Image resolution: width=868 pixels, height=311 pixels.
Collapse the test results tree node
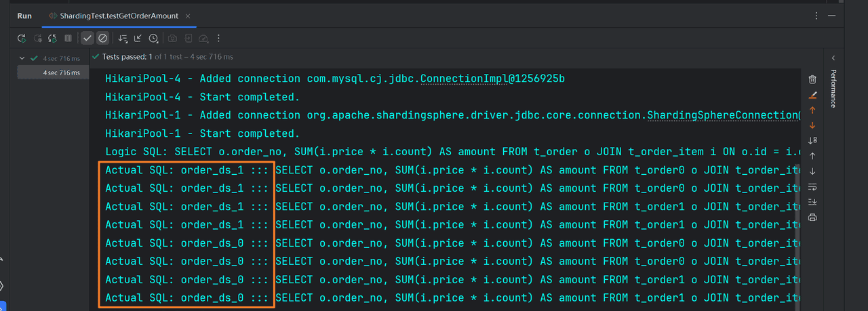click(x=22, y=58)
